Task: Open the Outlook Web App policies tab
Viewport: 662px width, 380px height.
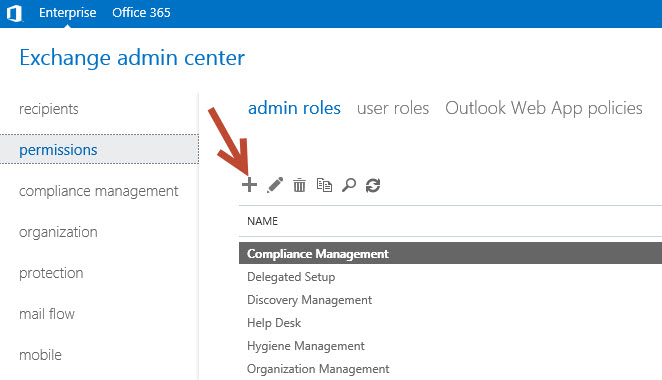Action: [x=544, y=108]
